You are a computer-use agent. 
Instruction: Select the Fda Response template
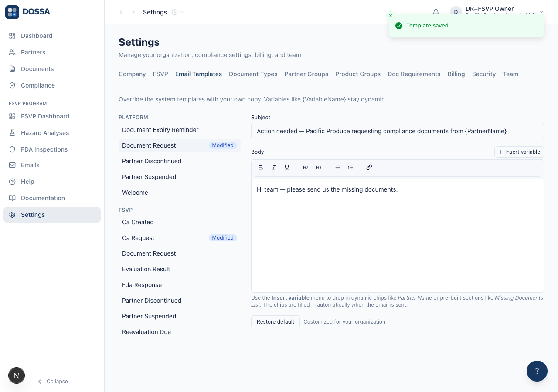[180, 285]
